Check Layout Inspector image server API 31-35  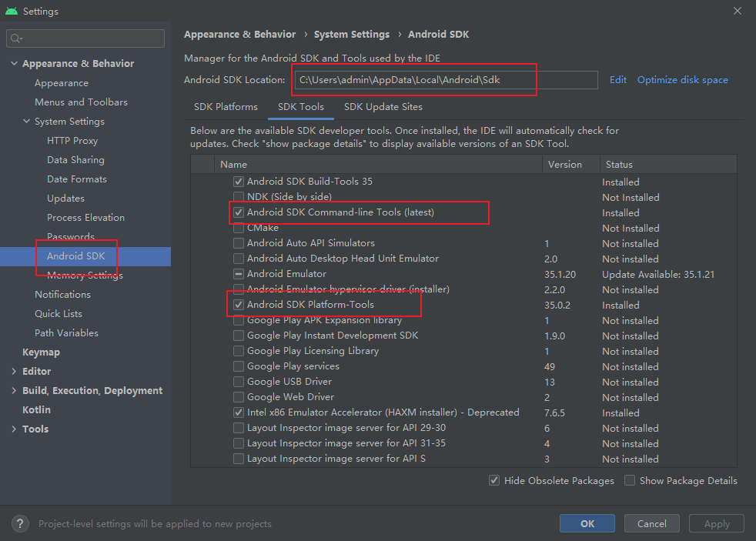(x=238, y=443)
